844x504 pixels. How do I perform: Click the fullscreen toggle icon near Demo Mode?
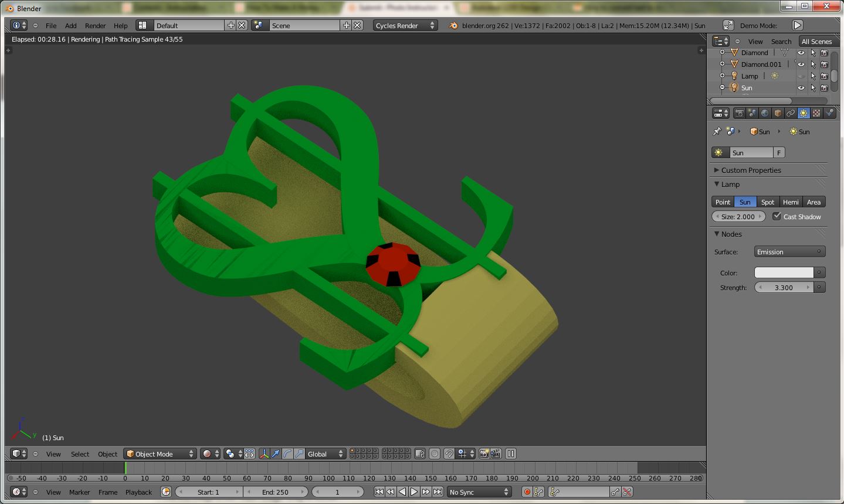click(728, 25)
